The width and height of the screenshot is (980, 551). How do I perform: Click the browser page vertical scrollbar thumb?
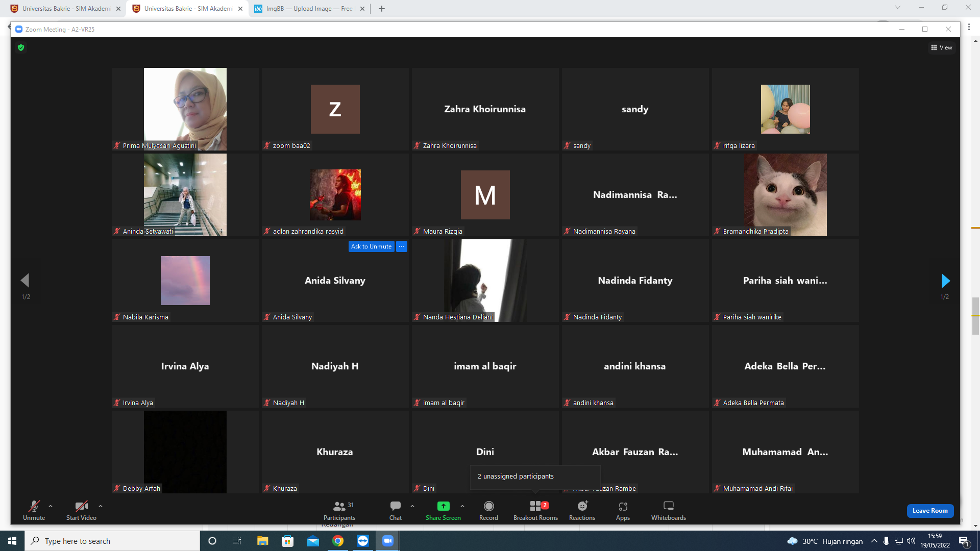point(975,316)
